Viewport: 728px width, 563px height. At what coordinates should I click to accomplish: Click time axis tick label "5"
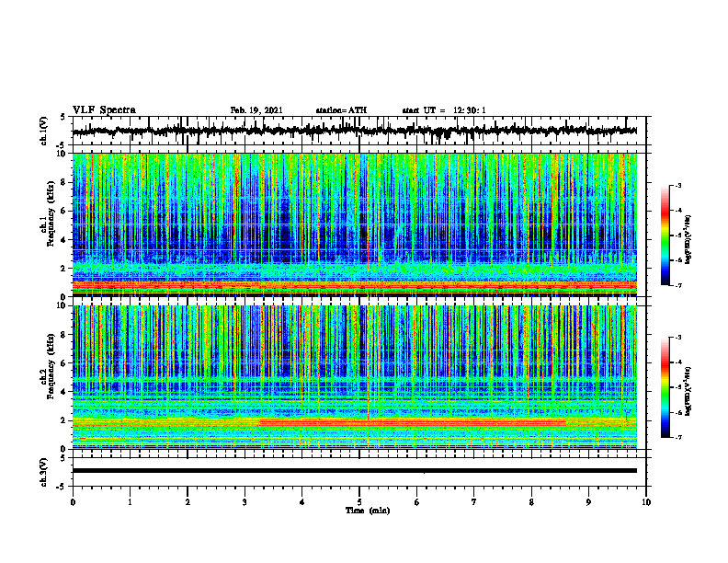(x=359, y=502)
